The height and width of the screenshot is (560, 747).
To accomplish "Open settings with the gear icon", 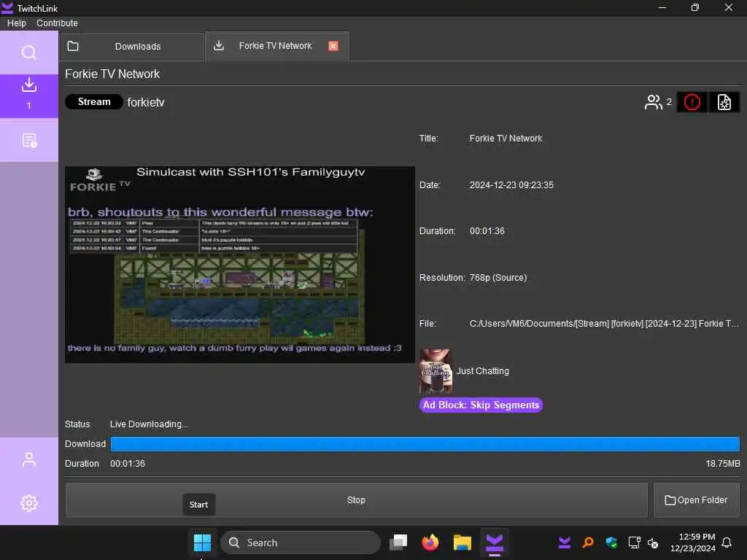I will click(29, 503).
